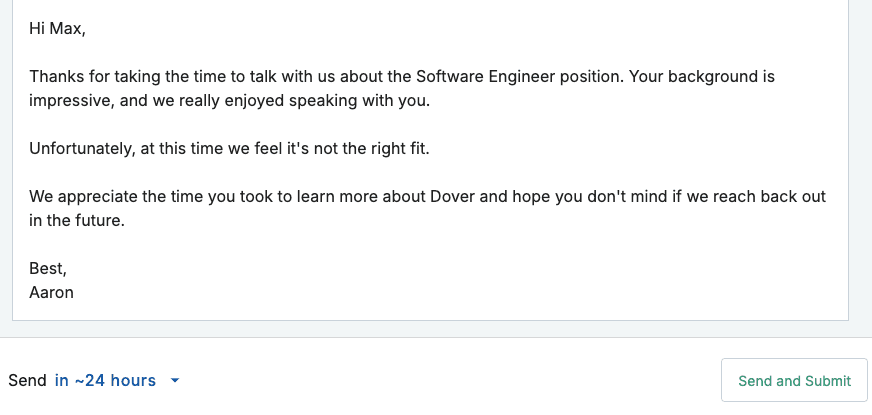Screen dimensions: 872x415
Task: Click the phrase "not the right fit"
Action: pos(391,148)
